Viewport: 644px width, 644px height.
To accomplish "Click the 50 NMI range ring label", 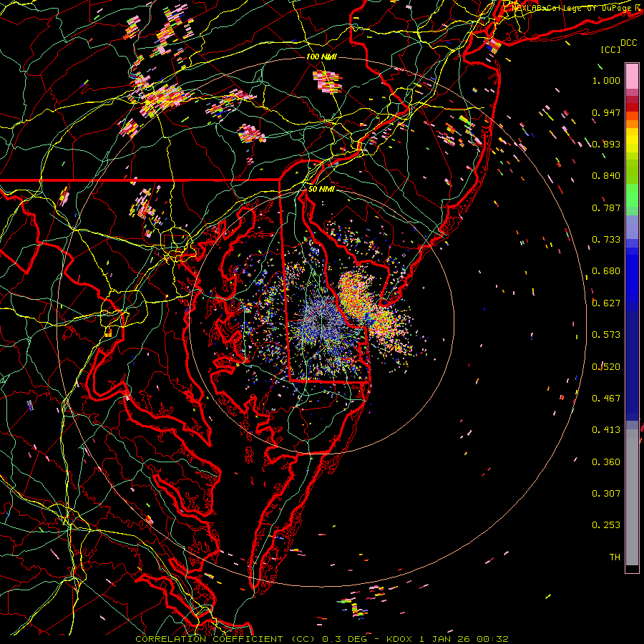I will coord(321,189).
